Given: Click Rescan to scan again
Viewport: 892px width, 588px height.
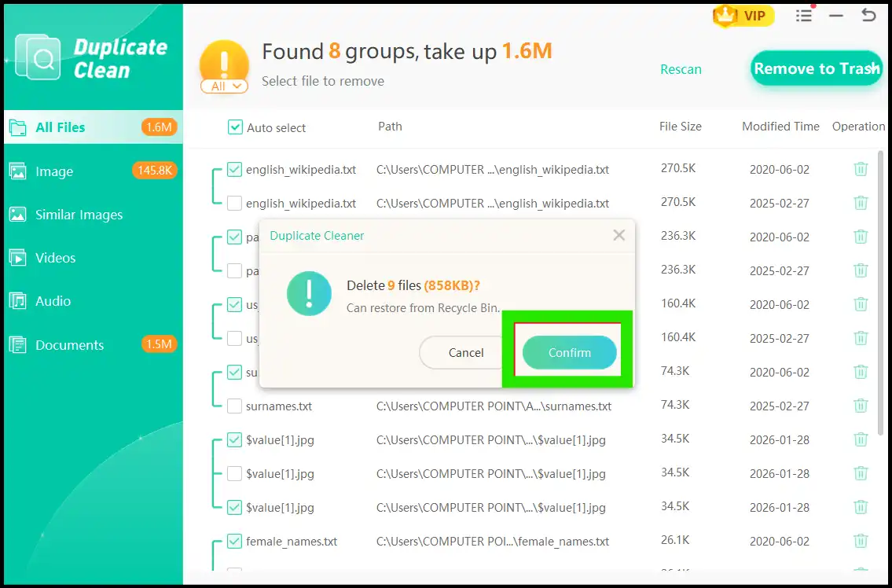Looking at the screenshot, I should 680,69.
